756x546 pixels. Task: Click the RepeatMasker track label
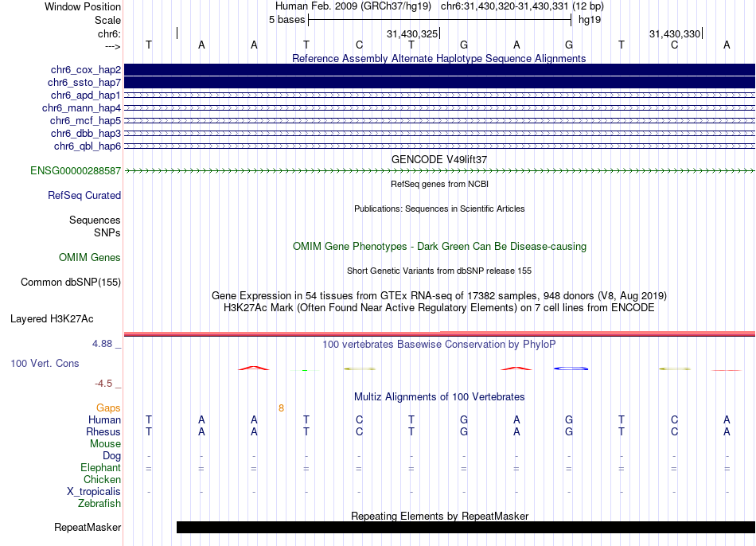88,527
